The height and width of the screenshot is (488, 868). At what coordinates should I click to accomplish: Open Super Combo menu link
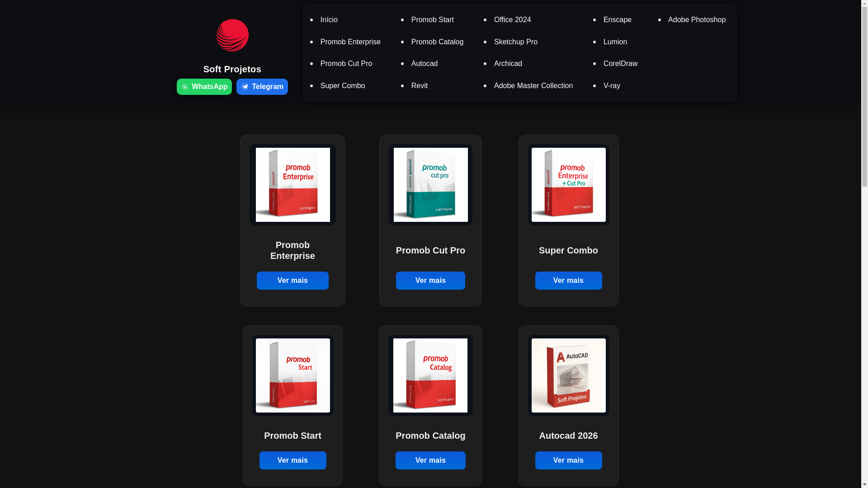tap(343, 86)
